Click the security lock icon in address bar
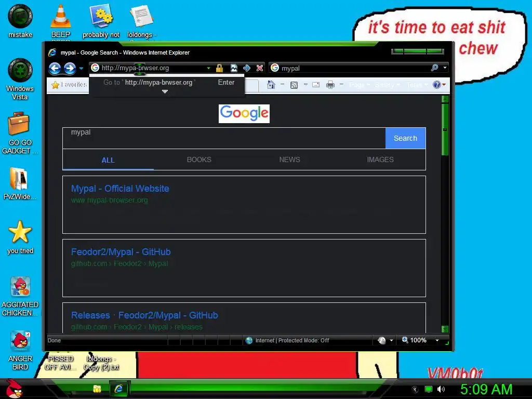The height and width of the screenshot is (399, 532). 219,68
